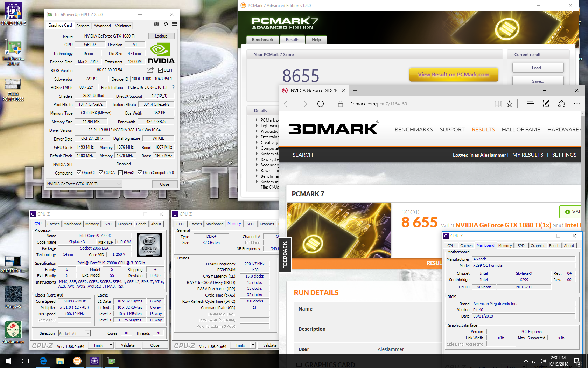
Task: Open the Benchmark tab in PCMark 7
Action: point(262,40)
